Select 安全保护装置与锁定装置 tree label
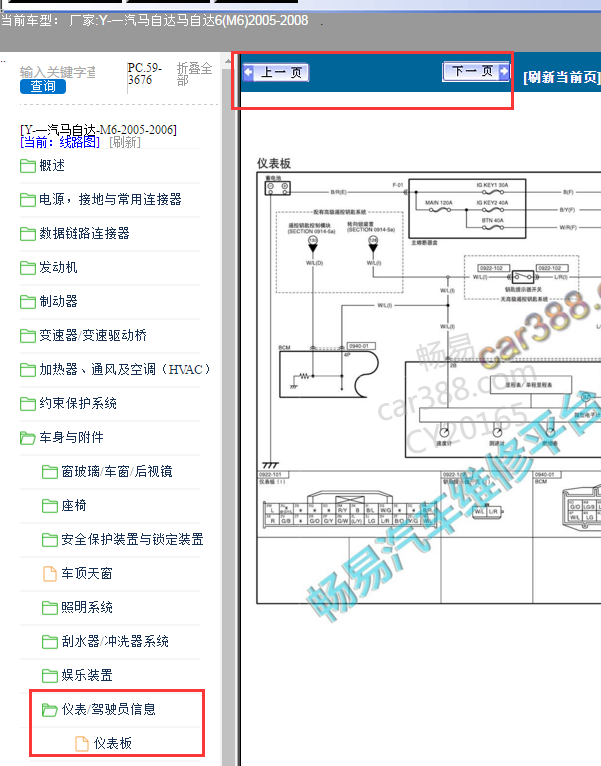Screen dimensions: 601x766 (x=132, y=539)
